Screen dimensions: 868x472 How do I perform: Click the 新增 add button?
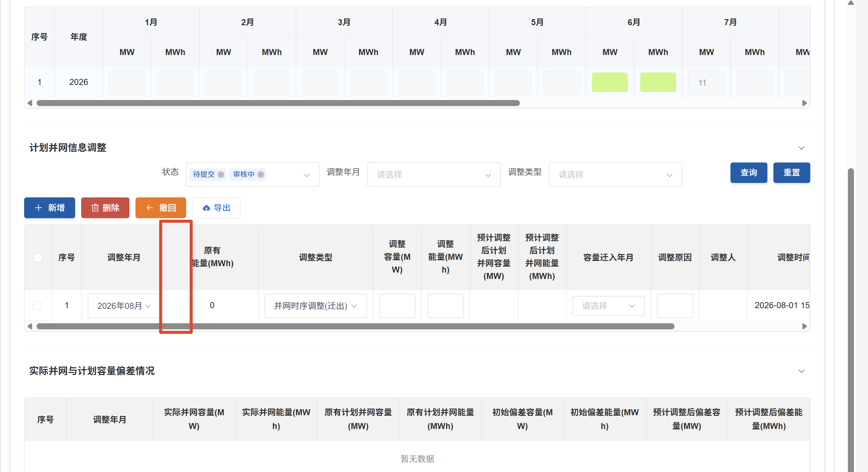50,208
